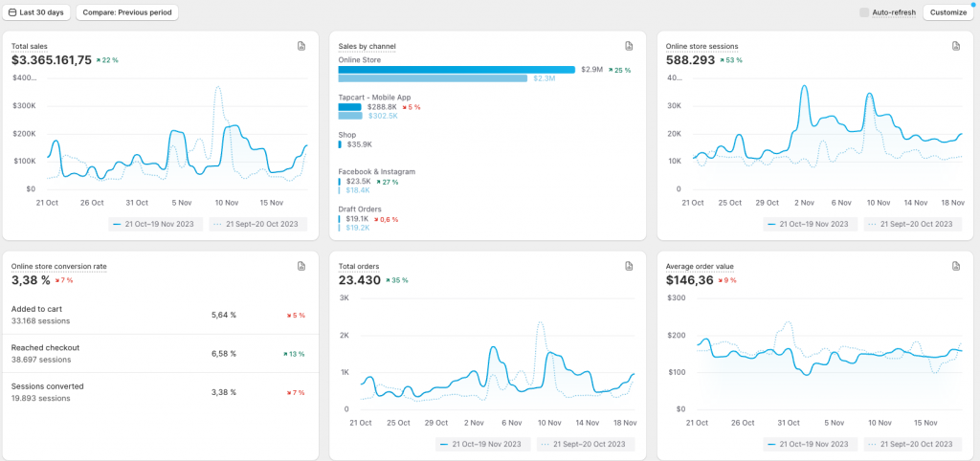Image resolution: width=980 pixels, height=461 pixels.
Task: Select the Added to cart row
Action: click(x=161, y=315)
